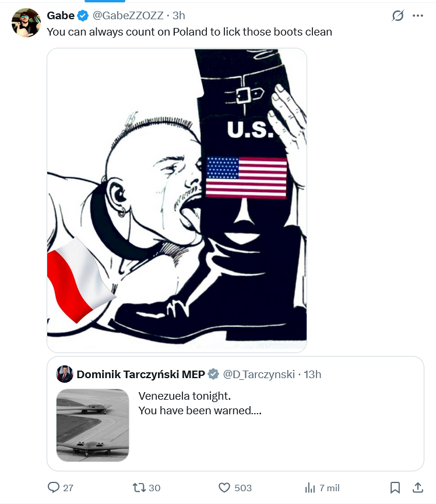Open Gabe's profile avatar
This screenshot has height=504, width=436.
tap(26, 23)
